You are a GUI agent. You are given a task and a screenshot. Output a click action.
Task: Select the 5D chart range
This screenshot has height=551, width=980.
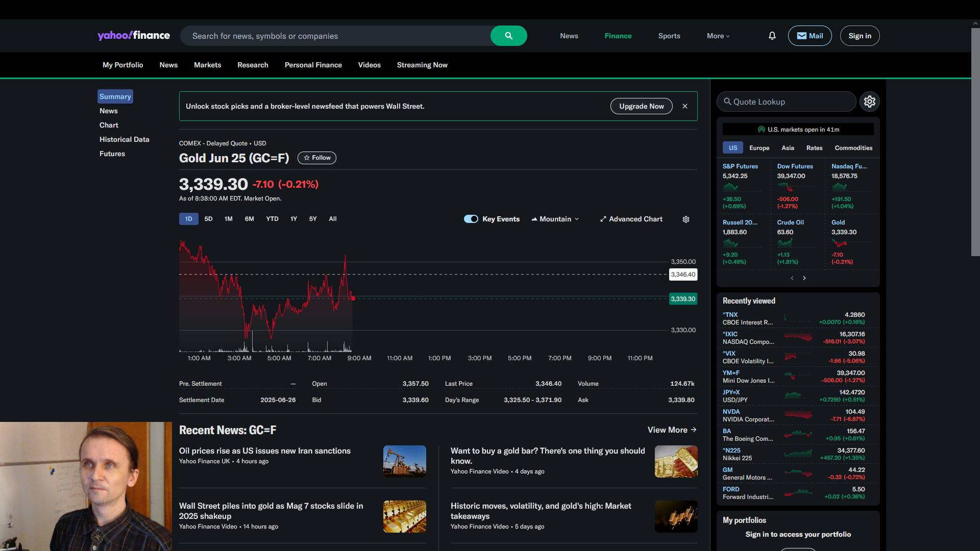pyautogui.click(x=208, y=219)
